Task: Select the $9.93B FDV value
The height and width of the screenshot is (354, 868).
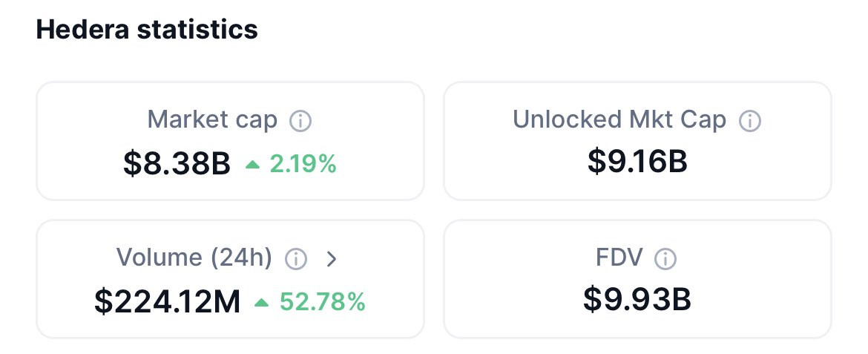Action: pyautogui.click(x=637, y=299)
